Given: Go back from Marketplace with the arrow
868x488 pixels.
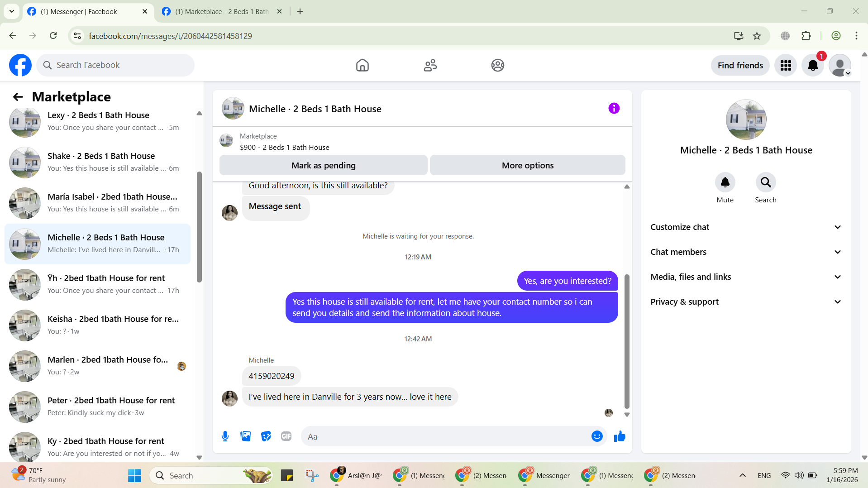Looking at the screenshot, I should pos(18,97).
